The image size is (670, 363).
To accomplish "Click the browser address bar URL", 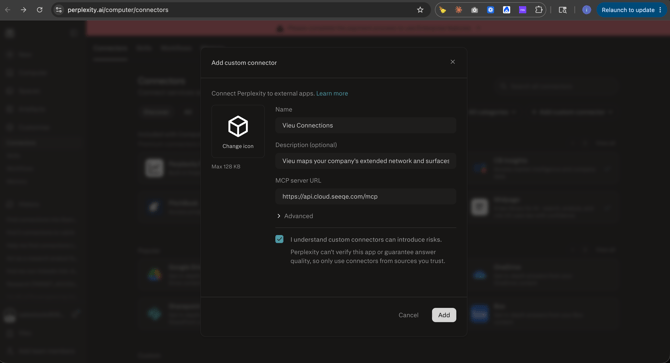I will (x=118, y=10).
